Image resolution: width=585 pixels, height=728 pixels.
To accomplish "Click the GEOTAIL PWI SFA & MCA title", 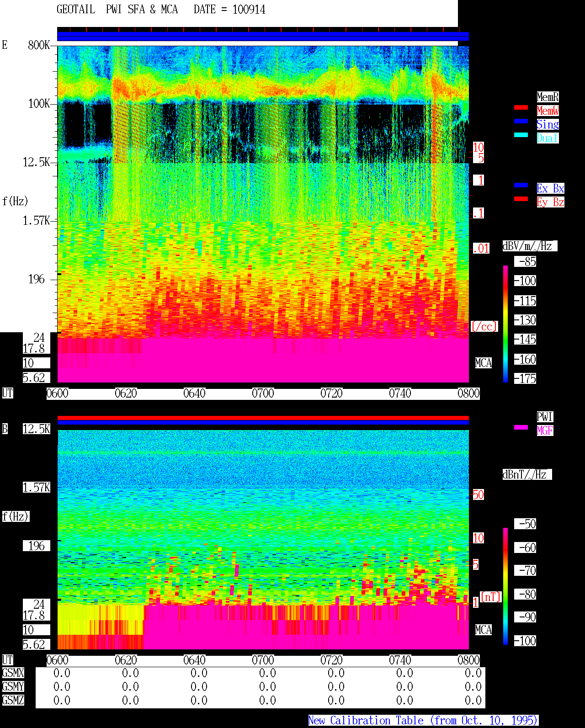I will point(117,10).
